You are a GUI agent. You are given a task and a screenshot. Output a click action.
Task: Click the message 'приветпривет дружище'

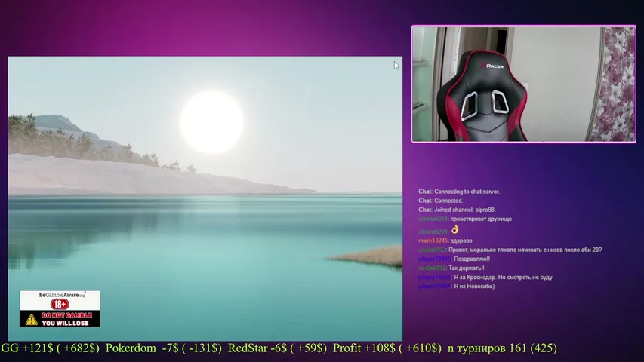click(481, 219)
